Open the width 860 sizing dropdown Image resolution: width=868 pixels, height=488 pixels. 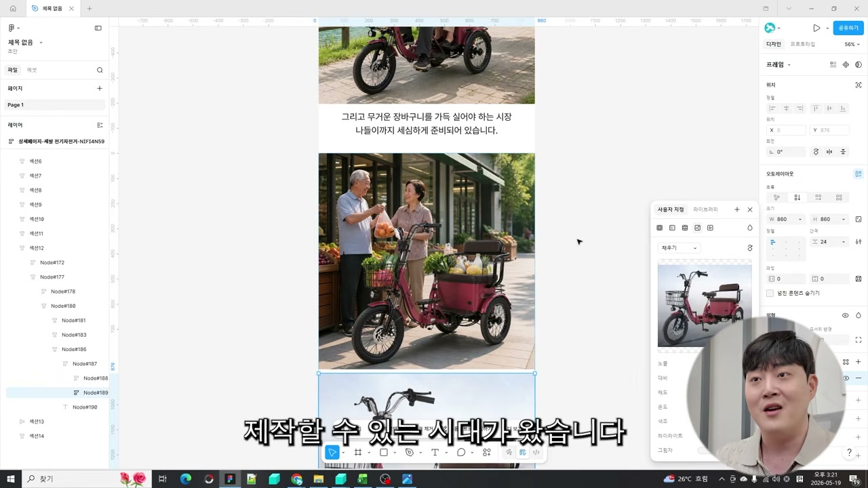click(x=800, y=220)
